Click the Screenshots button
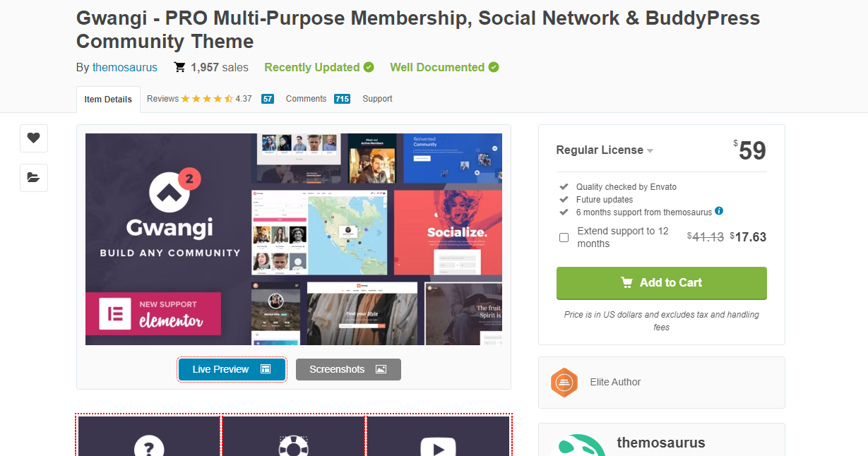Screen dimensions: 868x456 (x=348, y=369)
